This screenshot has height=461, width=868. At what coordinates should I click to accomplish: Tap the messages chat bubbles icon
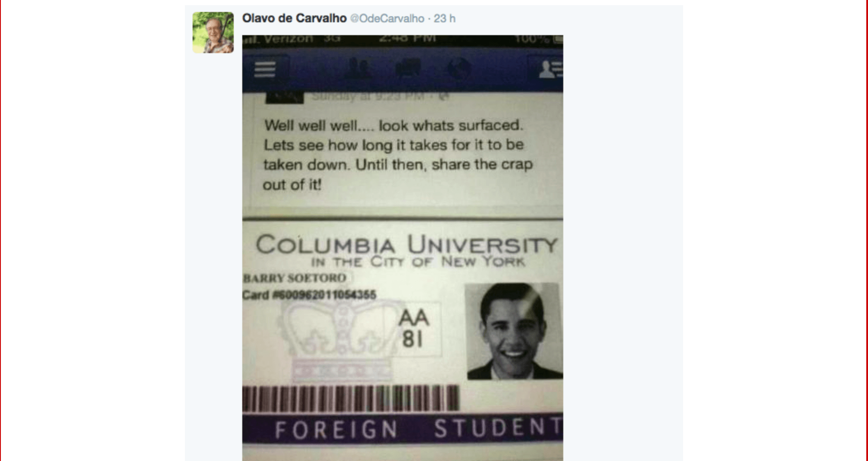point(408,69)
